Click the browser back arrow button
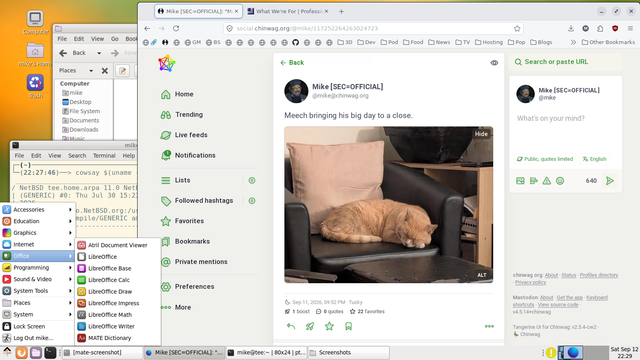The height and width of the screenshot is (360, 640). pos(147,28)
